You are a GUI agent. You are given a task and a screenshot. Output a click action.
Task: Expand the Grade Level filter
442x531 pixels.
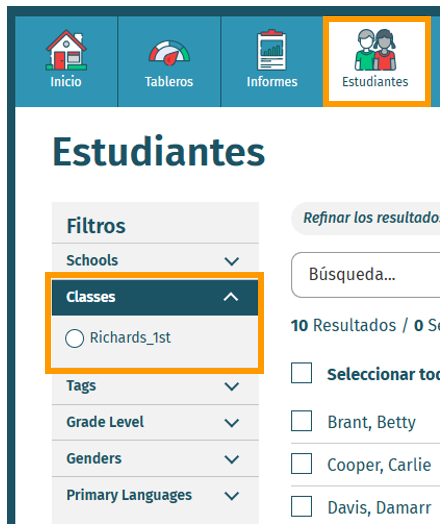click(155, 422)
